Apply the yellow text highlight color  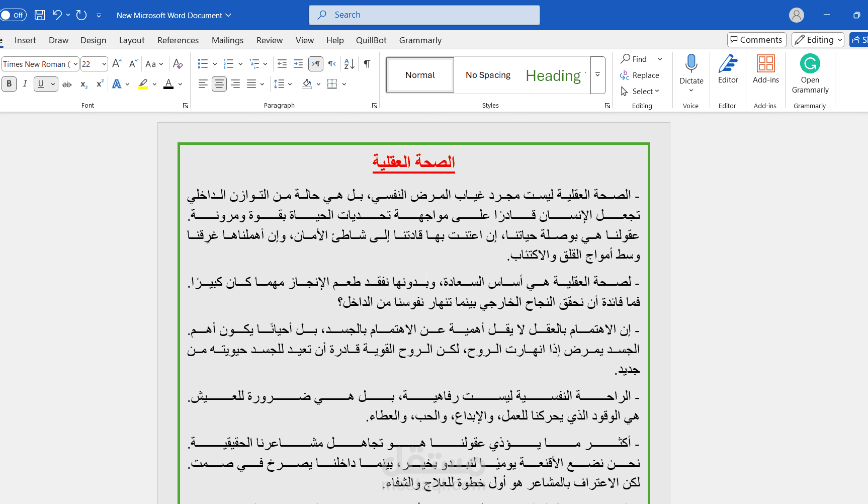coord(143,84)
